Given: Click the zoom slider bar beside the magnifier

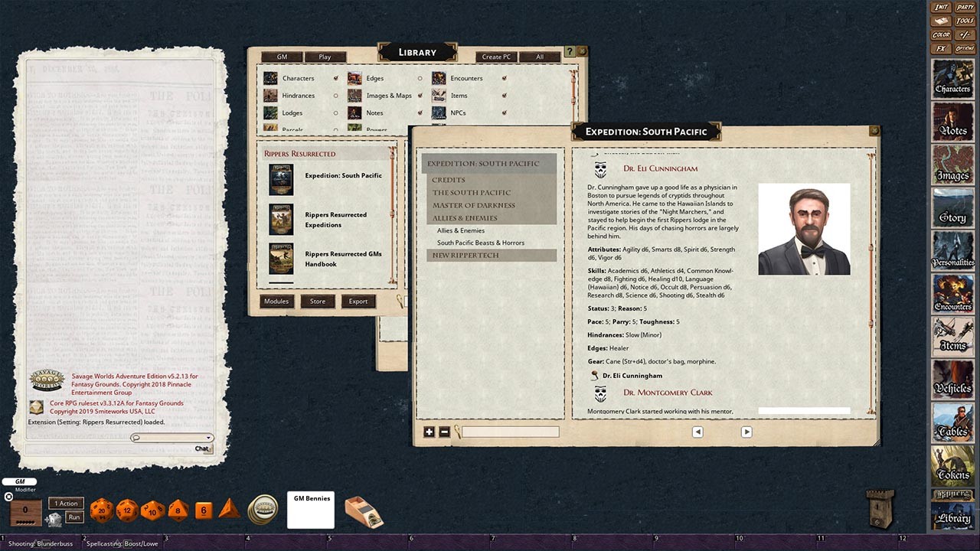Looking at the screenshot, I should pyautogui.click(x=509, y=432).
